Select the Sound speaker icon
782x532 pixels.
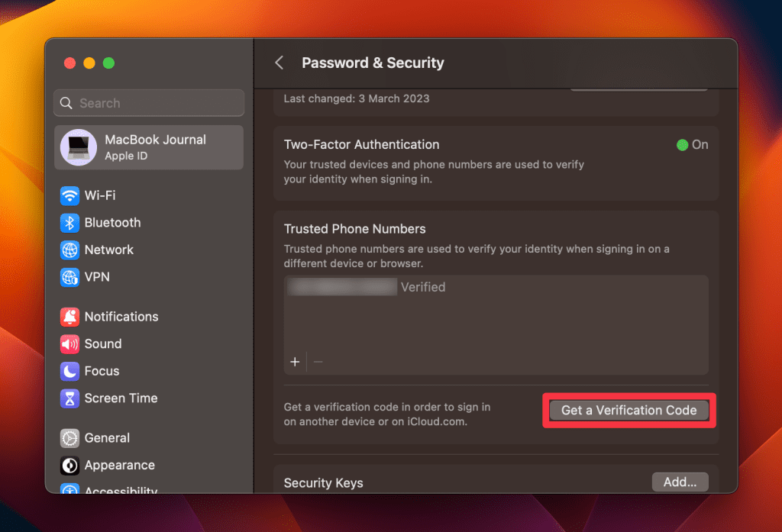(70, 344)
